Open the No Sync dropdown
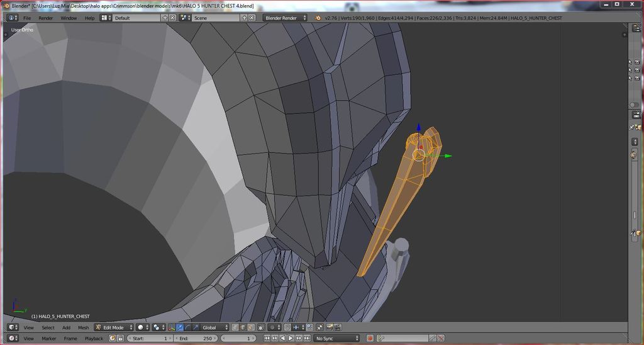 click(x=336, y=338)
